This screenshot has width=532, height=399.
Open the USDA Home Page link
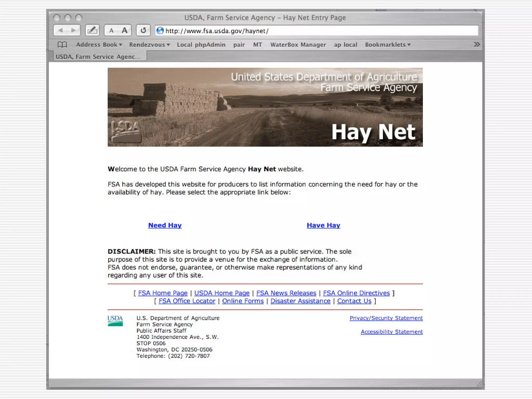pyautogui.click(x=222, y=293)
